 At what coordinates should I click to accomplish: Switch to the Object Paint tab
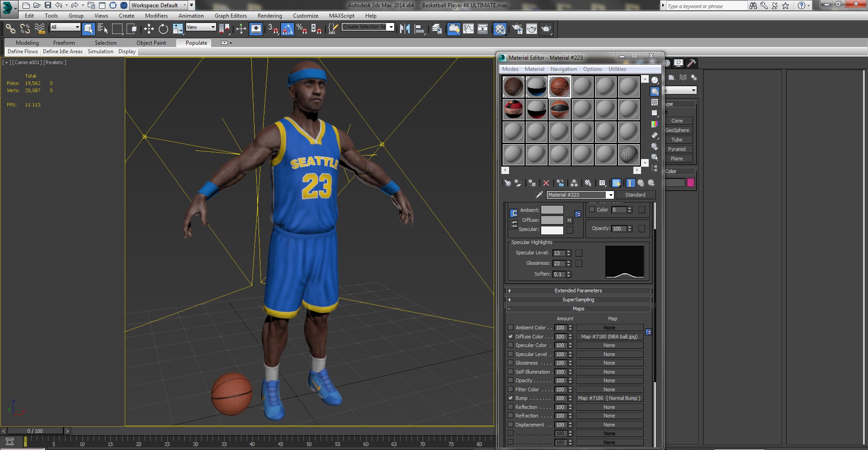(151, 43)
